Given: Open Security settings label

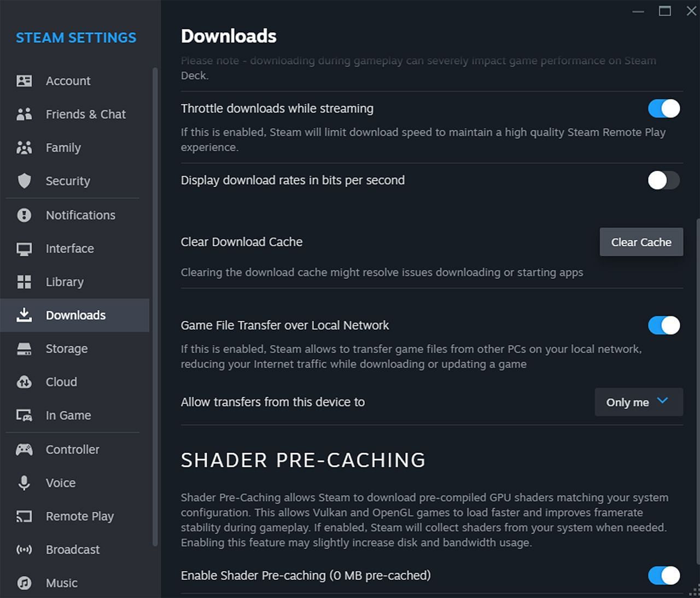Looking at the screenshot, I should [x=68, y=181].
